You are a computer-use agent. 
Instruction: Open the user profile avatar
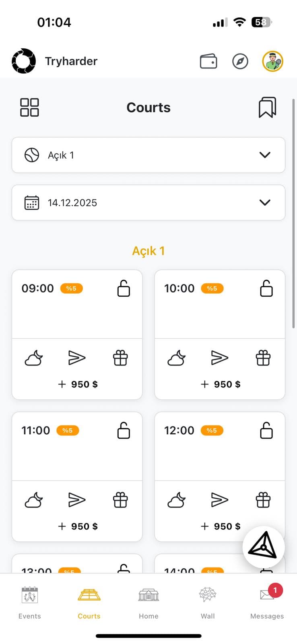[x=273, y=62]
